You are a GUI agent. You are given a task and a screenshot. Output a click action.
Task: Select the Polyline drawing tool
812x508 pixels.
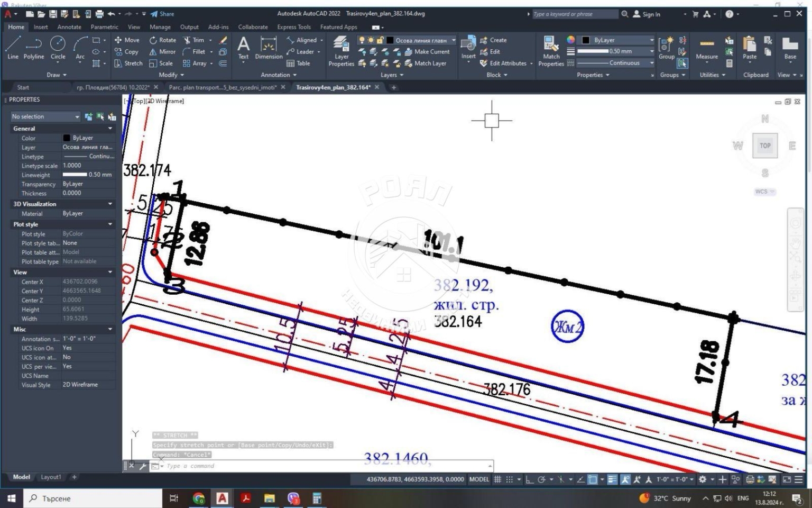point(34,48)
